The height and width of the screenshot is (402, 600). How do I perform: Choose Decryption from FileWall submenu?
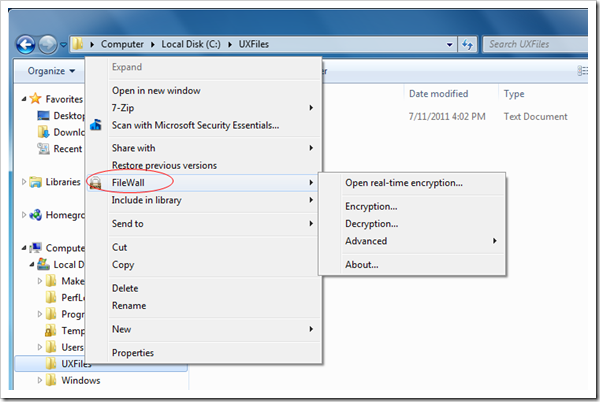coord(412,223)
